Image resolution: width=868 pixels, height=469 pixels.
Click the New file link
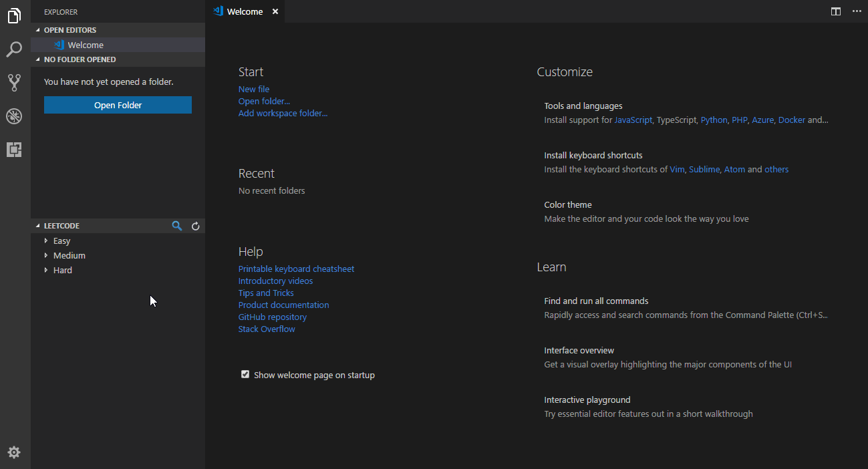(254, 89)
